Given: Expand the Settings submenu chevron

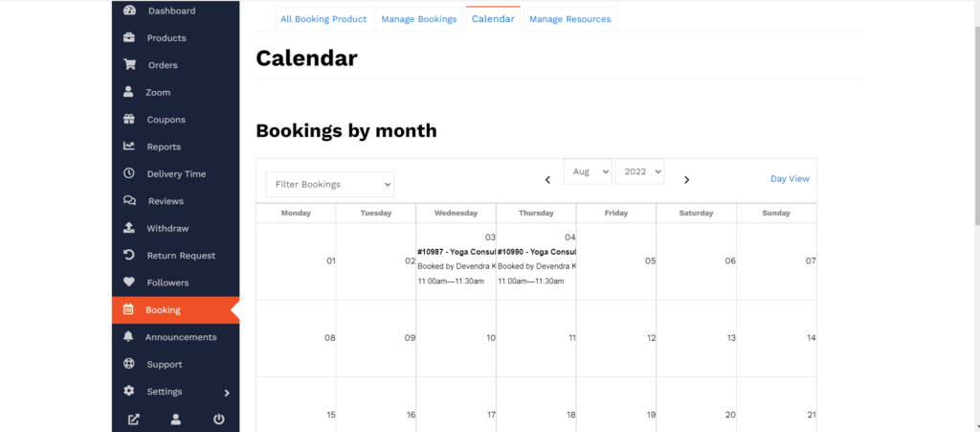Looking at the screenshot, I should (227, 393).
